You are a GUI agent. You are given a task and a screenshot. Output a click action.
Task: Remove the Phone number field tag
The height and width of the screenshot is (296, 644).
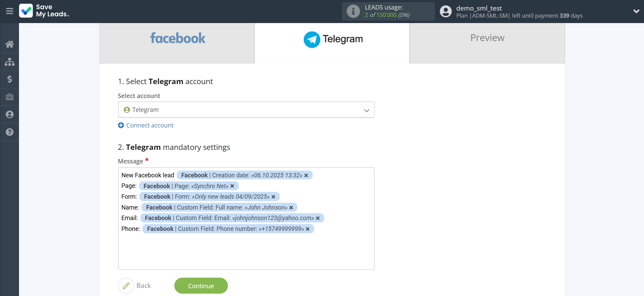(x=308, y=229)
